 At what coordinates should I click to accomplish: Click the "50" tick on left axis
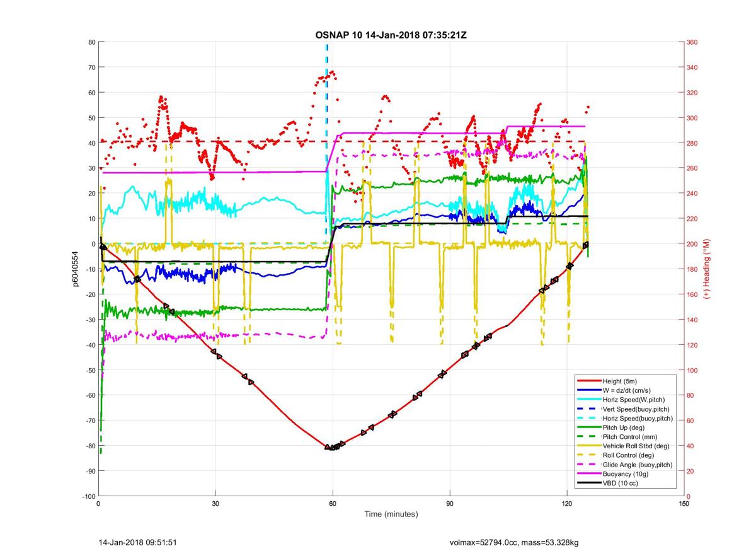91,118
